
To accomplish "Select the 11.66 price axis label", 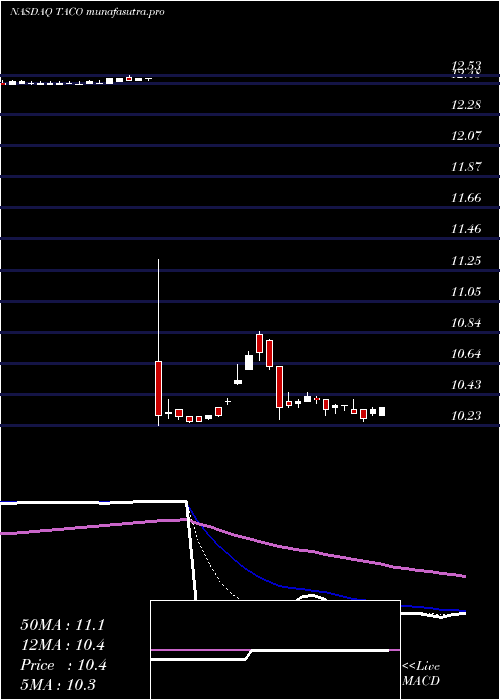I will click(x=466, y=198).
